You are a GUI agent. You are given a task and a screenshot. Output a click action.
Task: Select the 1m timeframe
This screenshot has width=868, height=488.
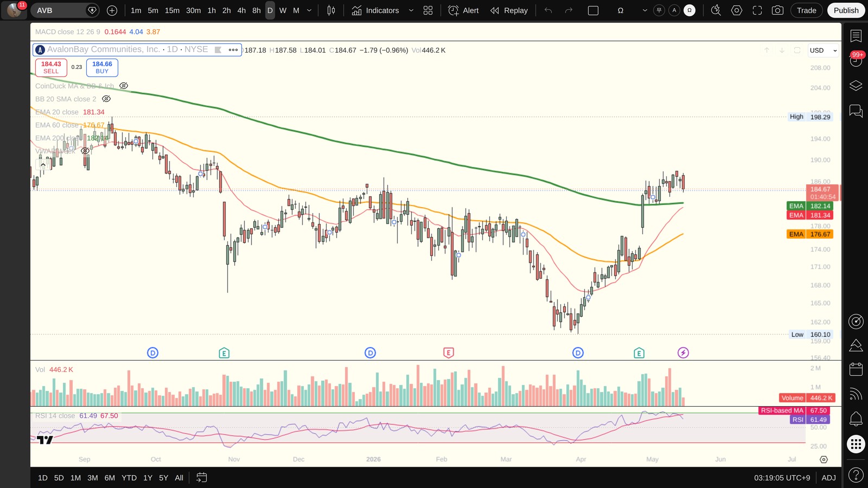coord(136,10)
